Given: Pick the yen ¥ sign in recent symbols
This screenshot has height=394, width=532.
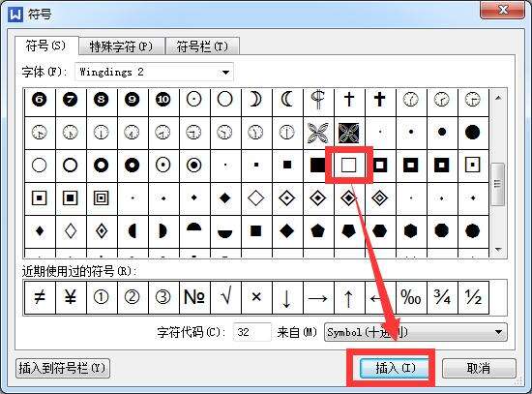Looking at the screenshot, I should pyautogui.click(x=71, y=297).
